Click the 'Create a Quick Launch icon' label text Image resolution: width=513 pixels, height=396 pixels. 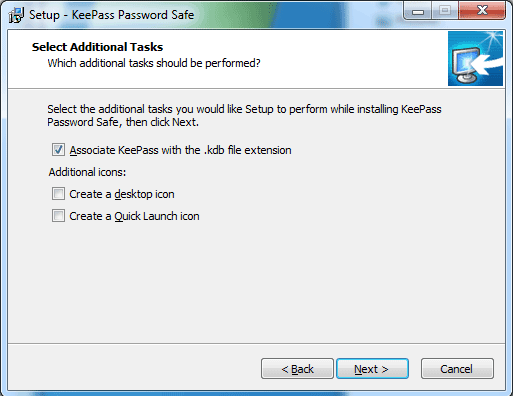(134, 216)
